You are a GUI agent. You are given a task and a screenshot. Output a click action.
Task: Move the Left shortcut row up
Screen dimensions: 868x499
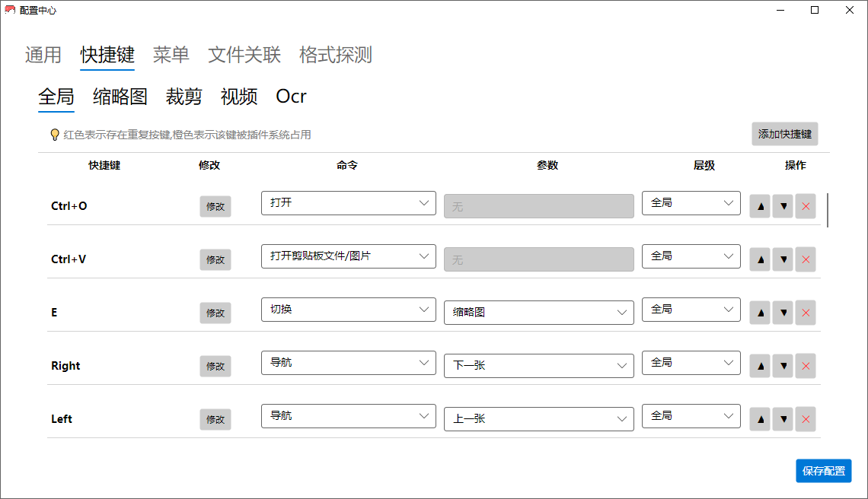point(760,419)
